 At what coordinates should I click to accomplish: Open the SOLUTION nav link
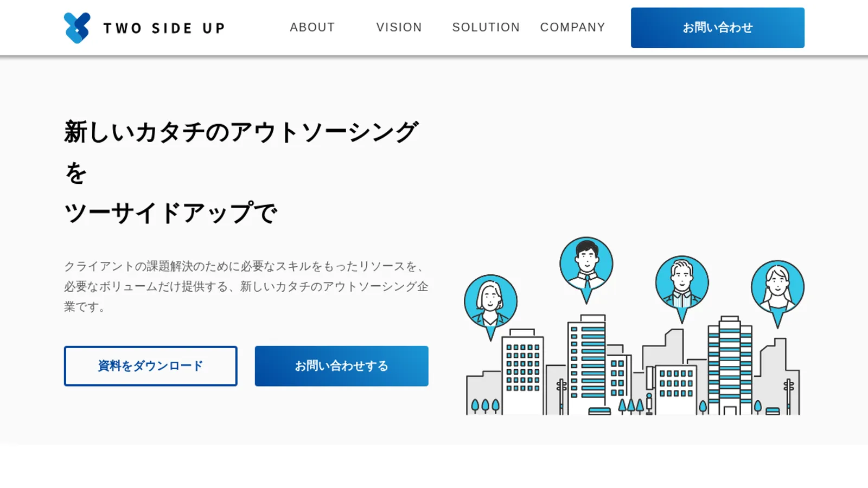click(486, 27)
